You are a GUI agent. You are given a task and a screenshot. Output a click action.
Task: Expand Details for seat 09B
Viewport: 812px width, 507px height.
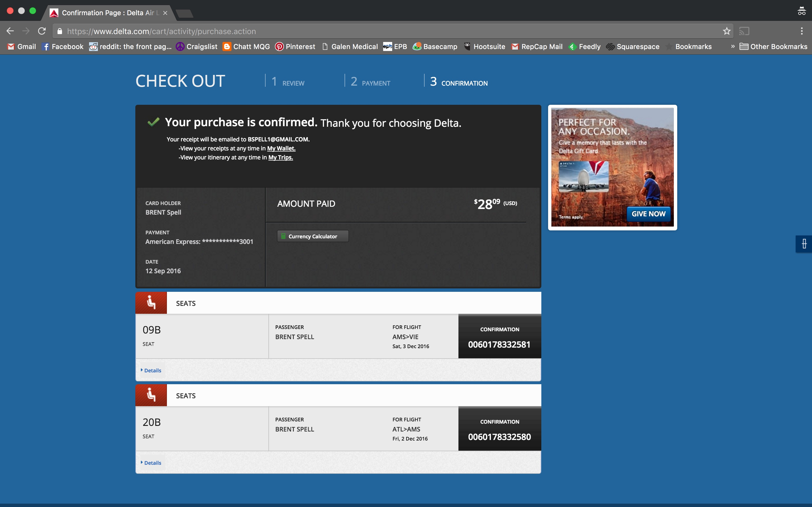[x=152, y=370]
